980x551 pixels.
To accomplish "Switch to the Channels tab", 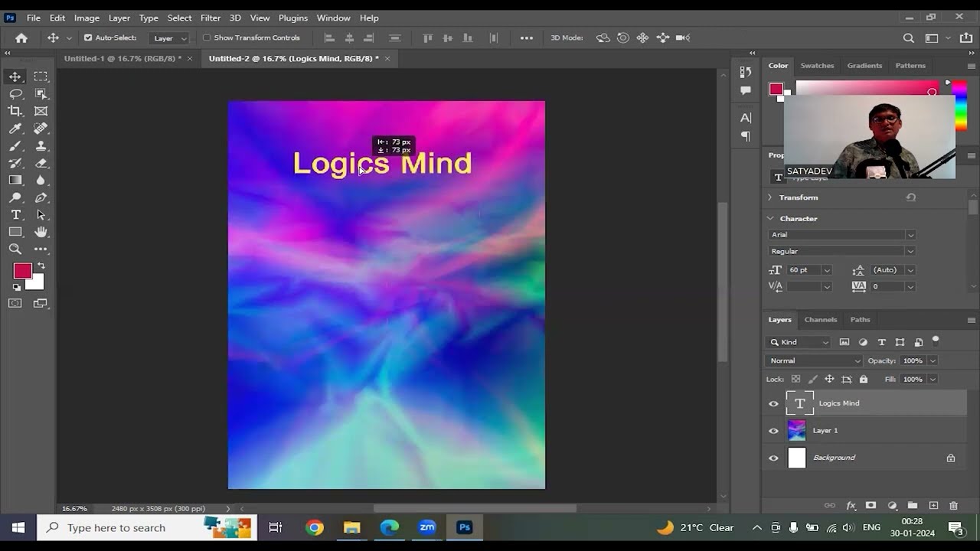I will (820, 320).
